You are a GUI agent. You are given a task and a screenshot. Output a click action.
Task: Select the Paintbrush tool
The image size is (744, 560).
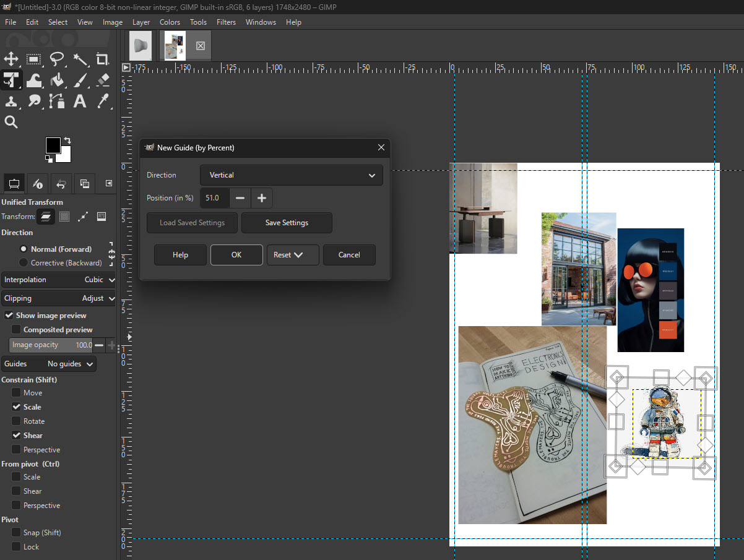pos(80,80)
